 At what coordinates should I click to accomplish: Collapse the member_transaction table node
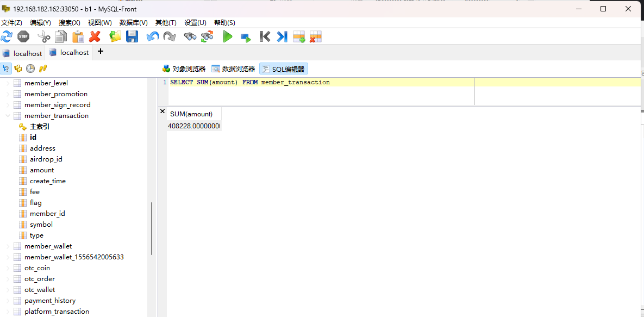[x=8, y=116]
